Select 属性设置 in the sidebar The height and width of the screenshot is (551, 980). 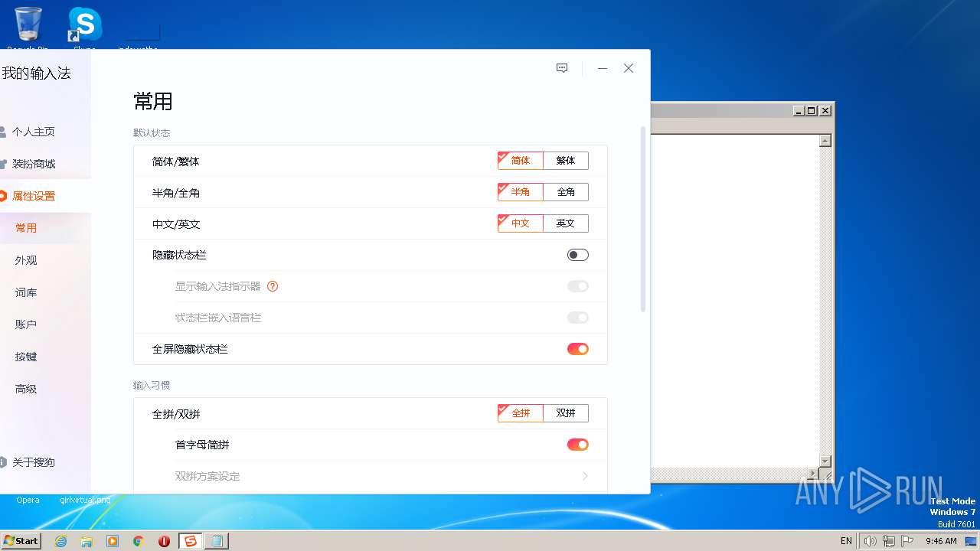pos(33,196)
